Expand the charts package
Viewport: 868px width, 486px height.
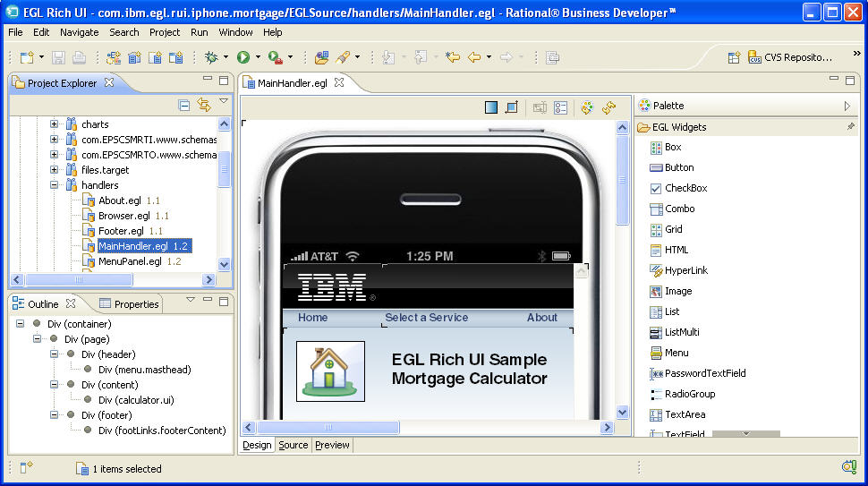coord(55,124)
